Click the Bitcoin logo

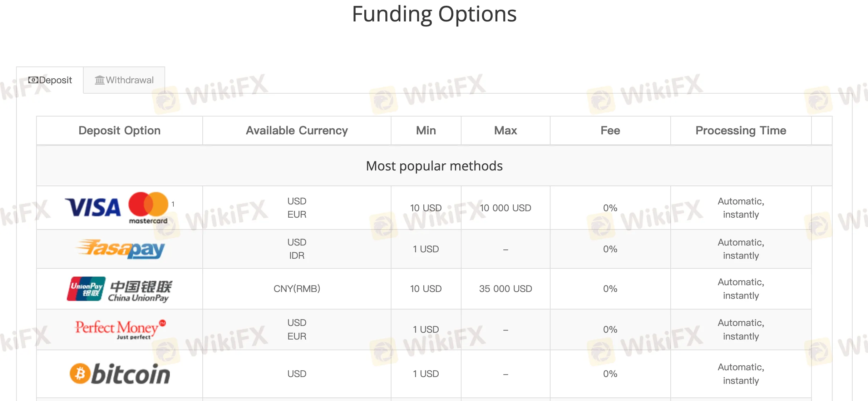point(120,374)
